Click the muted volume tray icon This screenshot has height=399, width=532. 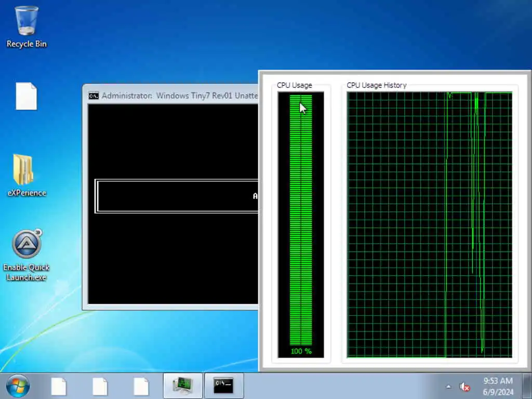(464, 387)
